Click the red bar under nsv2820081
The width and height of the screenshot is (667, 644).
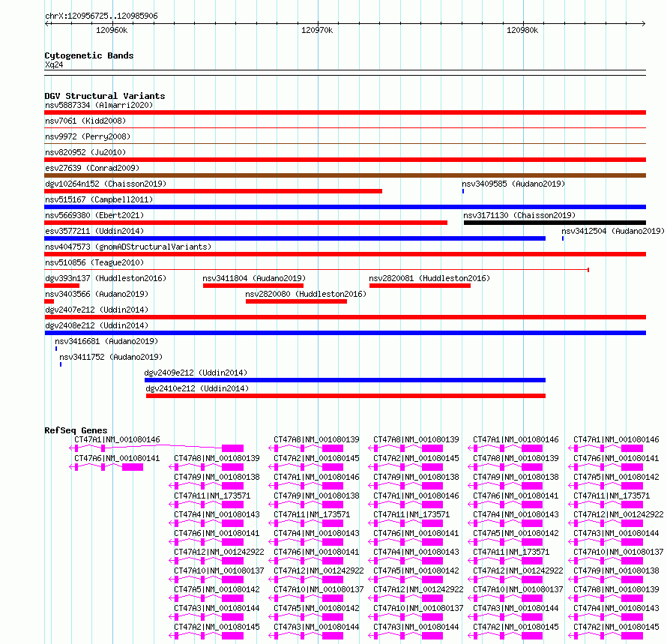pos(420,286)
